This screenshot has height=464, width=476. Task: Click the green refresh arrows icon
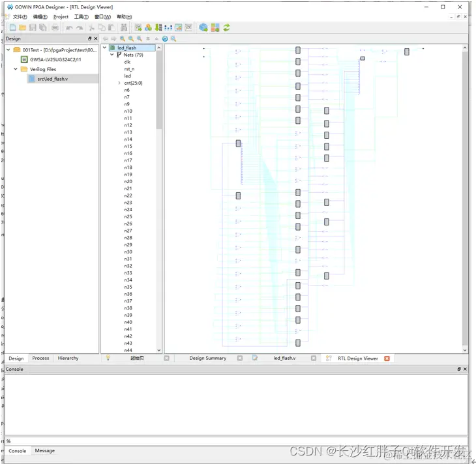point(226,27)
